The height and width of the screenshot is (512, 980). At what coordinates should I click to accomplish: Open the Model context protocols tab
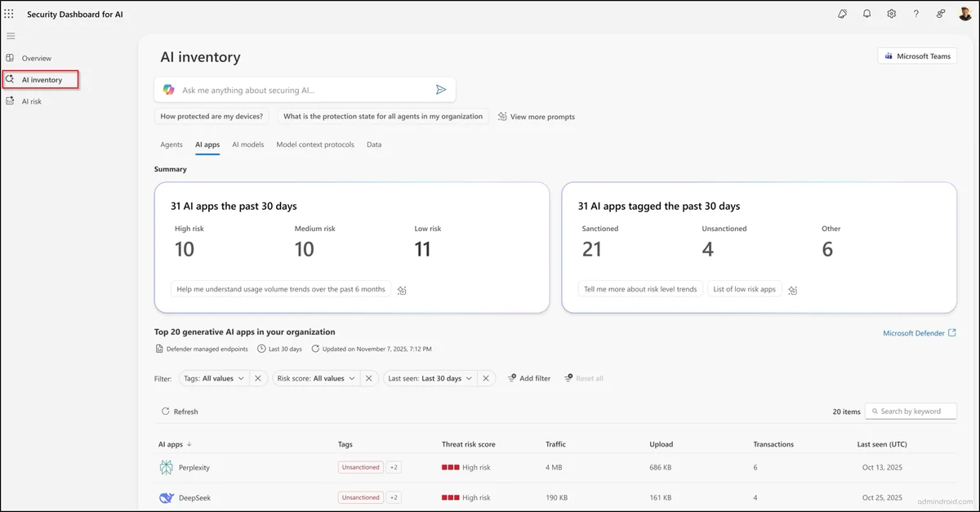click(x=314, y=145)
